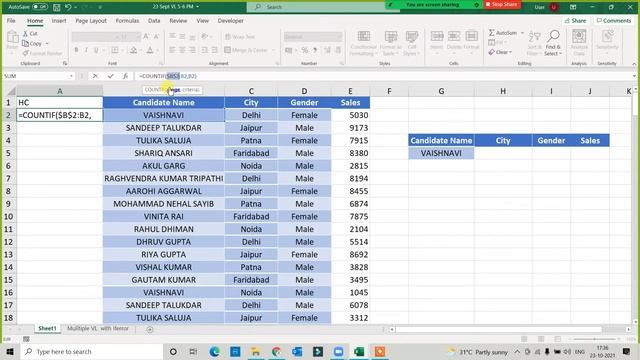Click the Copy command
640x360 pixels.
click(x=32, y=43)
